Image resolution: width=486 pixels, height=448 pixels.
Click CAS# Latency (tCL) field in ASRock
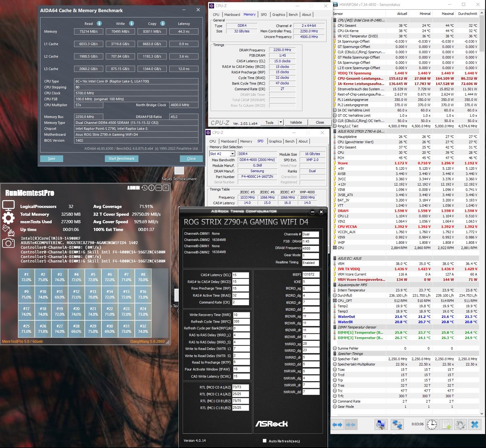pyautogui.click(x=241, y=275)
